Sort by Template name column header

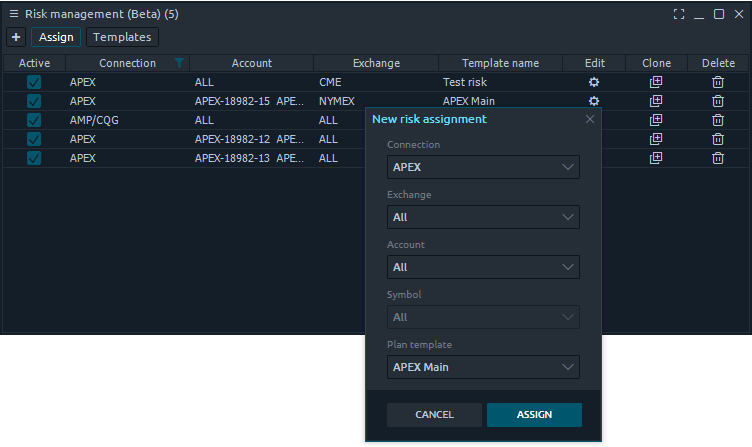(500, 63)
